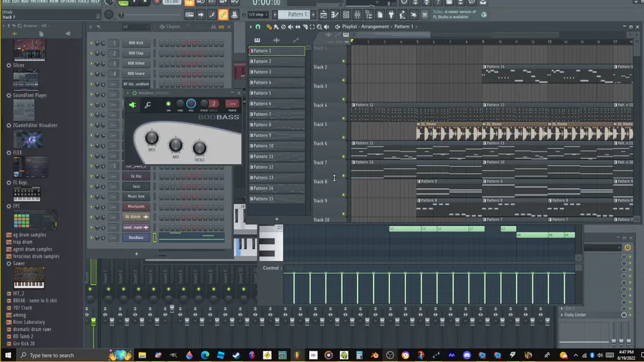Click the typing keyboard to piano icon
This screenshot has height=362, width=644.
point(190,15)
